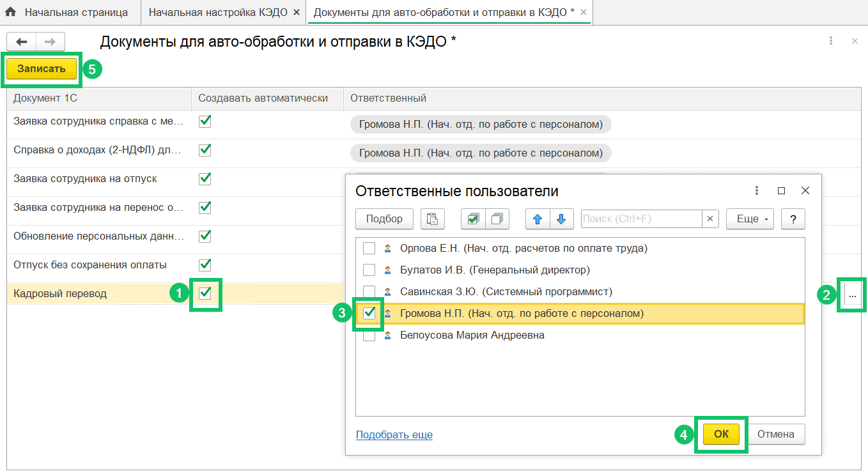
Task: Go back with the left arrow button
Action: 21,42
